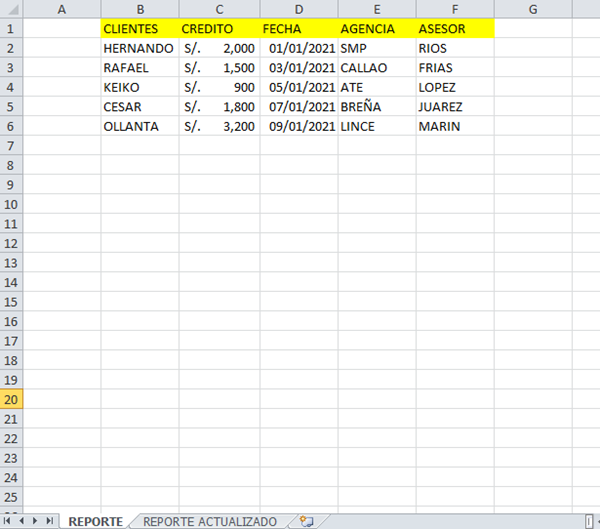Select the LOPEZ advisor cell

455,87
